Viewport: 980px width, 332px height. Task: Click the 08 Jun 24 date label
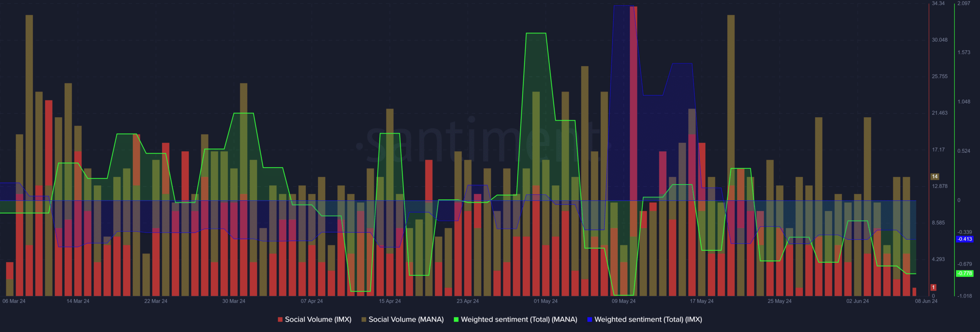pyautogui.click(x=926, y=301)
